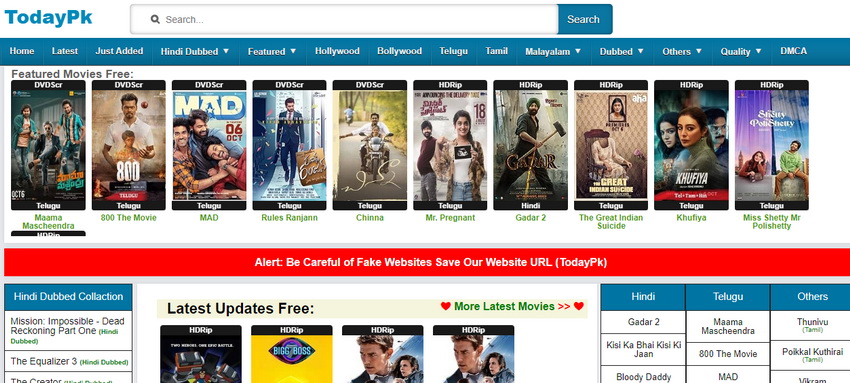Open Thunivu (Tamil) in Others list
This screenshot has width=850, height=383.
coord(812,325)
